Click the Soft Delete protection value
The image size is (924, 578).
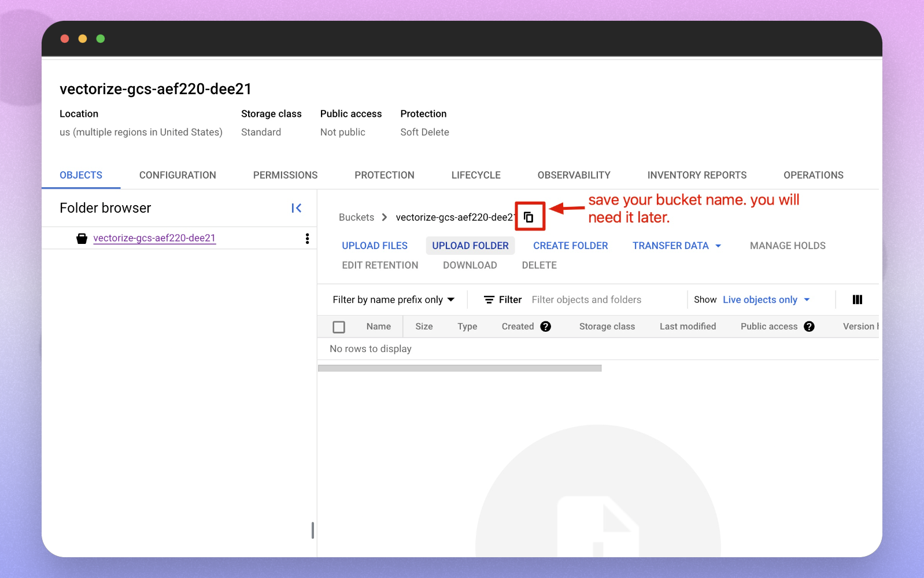click(x=425, y=132)
